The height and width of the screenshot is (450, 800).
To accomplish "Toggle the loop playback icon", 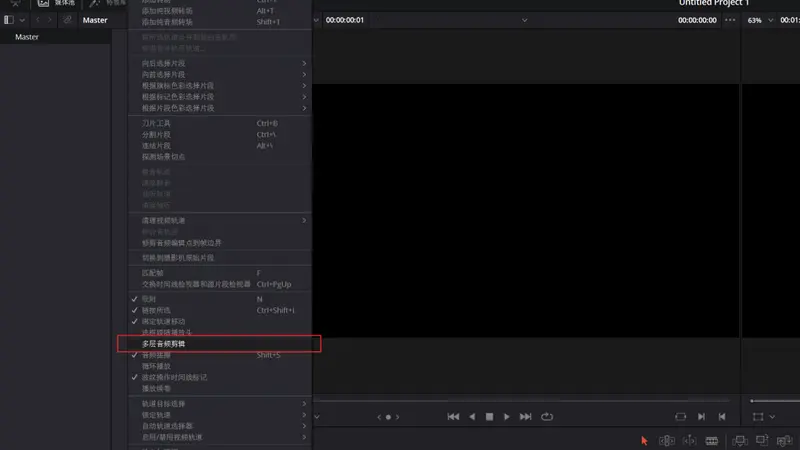I will (x=547, y=416).
